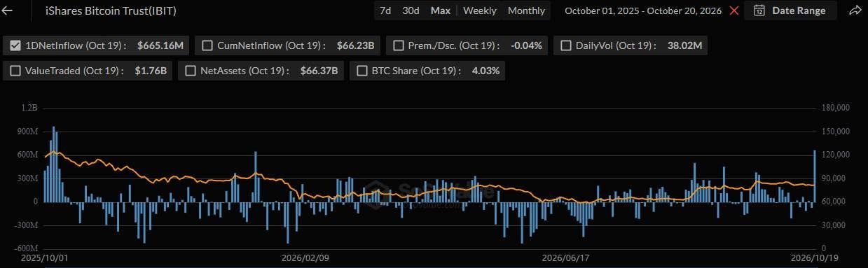Select the 7d range tab
Viewport: 868px width, 268px height.
coord(385,10)
